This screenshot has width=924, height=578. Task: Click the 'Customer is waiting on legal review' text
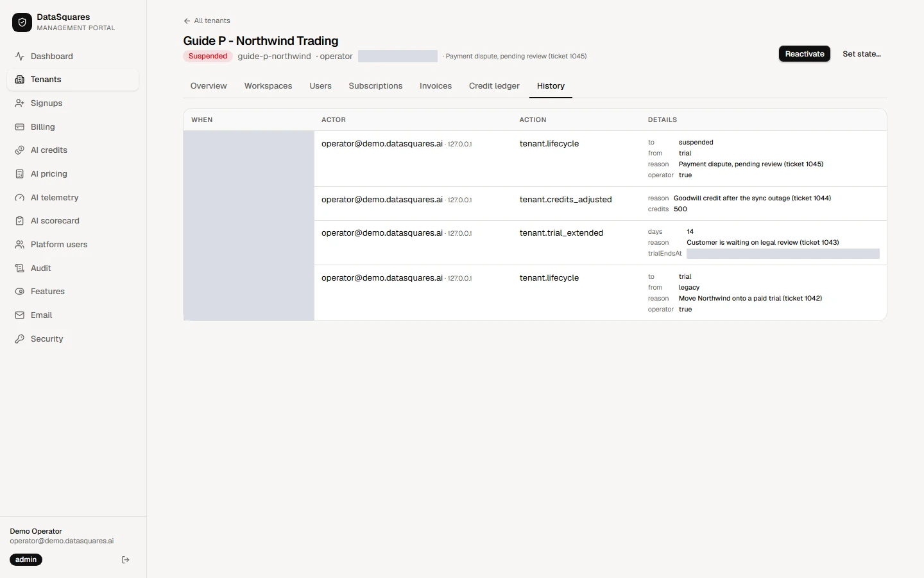tap(763, 243)
